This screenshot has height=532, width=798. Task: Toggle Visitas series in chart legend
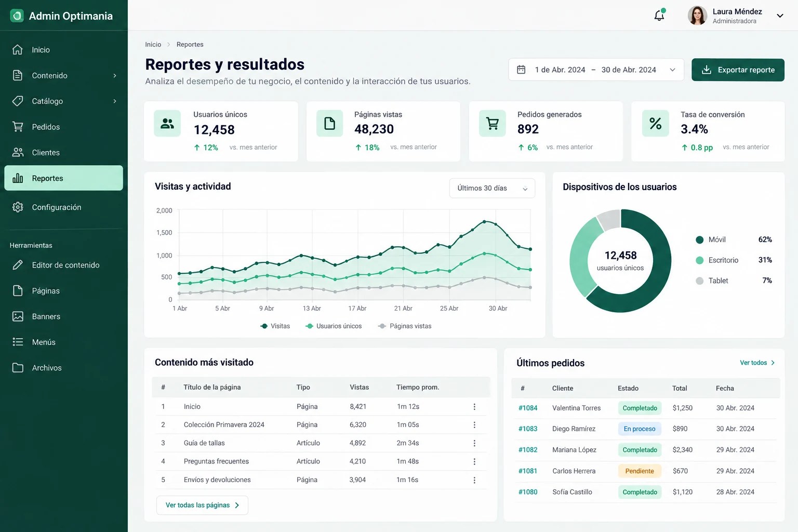(x=275, y=326)
